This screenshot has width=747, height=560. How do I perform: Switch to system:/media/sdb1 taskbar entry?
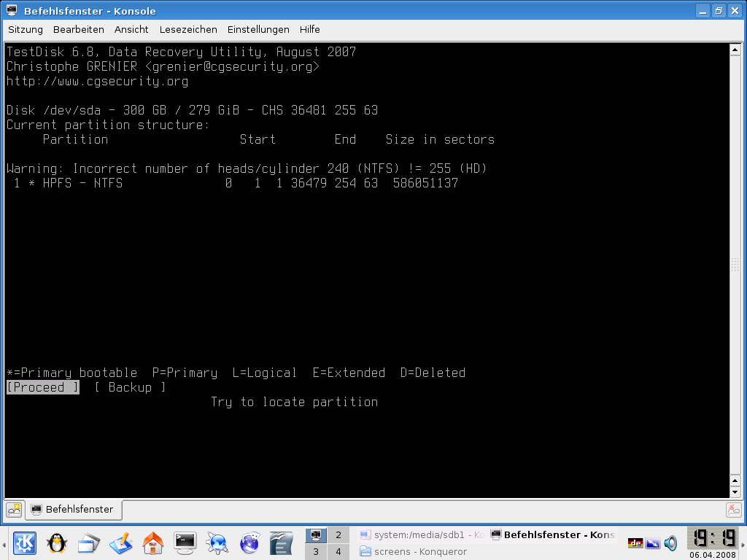click(x=422, y=534)
